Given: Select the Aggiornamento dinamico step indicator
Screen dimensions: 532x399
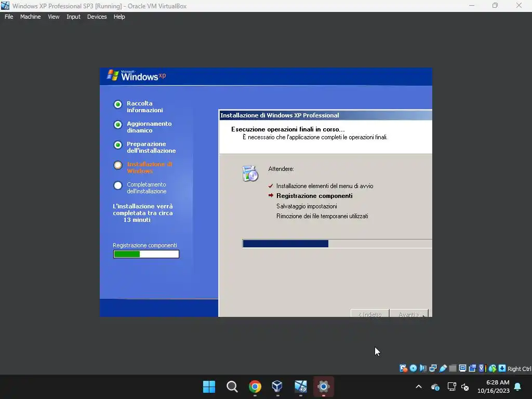Looking at the screenshot, I should pyautogui.click(x=118, y=125).
